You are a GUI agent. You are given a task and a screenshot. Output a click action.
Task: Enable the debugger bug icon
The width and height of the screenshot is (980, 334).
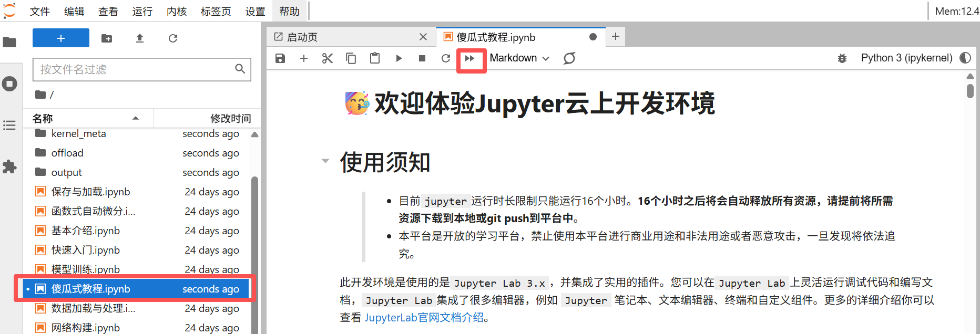(x=842, y=58)
